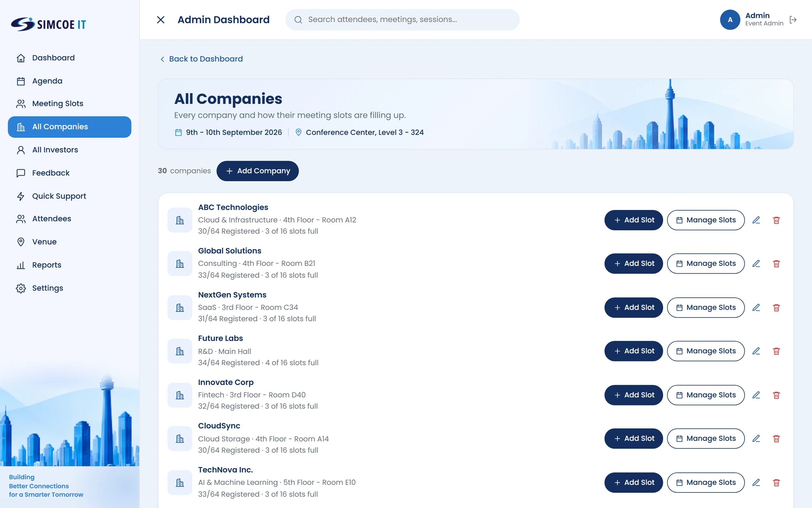Delete CloudSync using trash icon
Viewport: 812px width, 508px height.
pyautogui.click(x=776, y=439)
